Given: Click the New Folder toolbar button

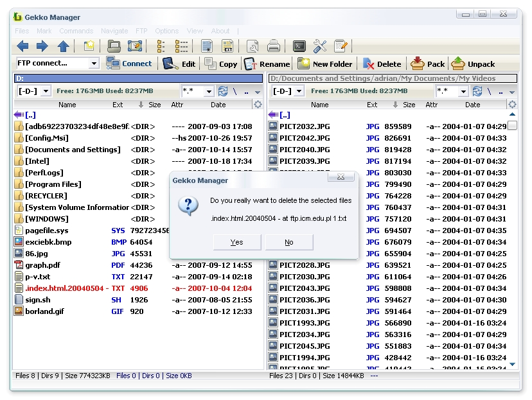Looking at the screenshot, I should coord(325,64).
